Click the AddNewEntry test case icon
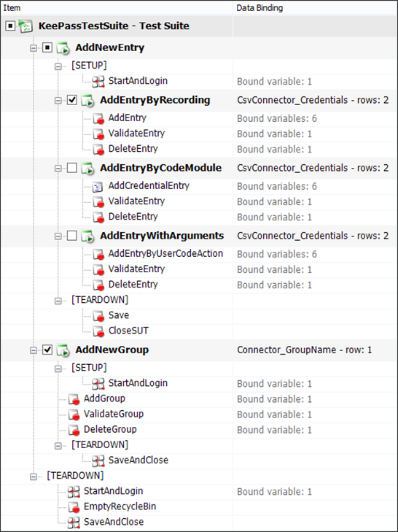This screenshot has width=398, height=532. pos(63,48)
